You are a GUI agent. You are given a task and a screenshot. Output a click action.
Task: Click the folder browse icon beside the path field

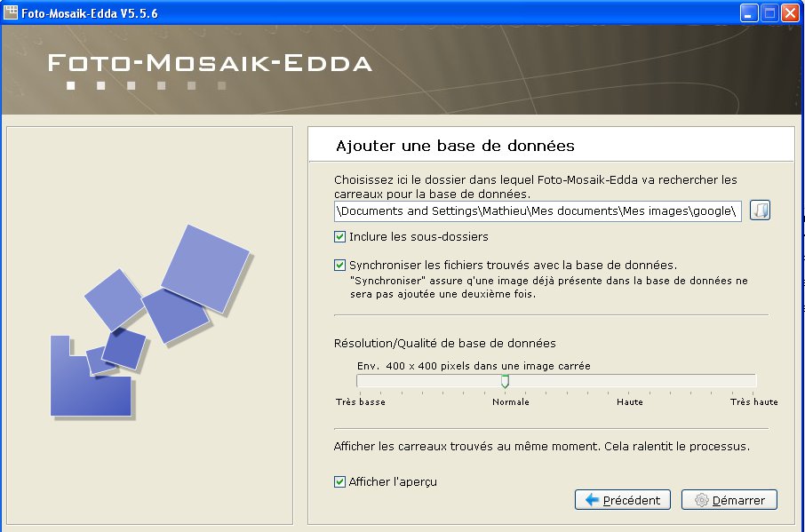[x=760, y=210]
